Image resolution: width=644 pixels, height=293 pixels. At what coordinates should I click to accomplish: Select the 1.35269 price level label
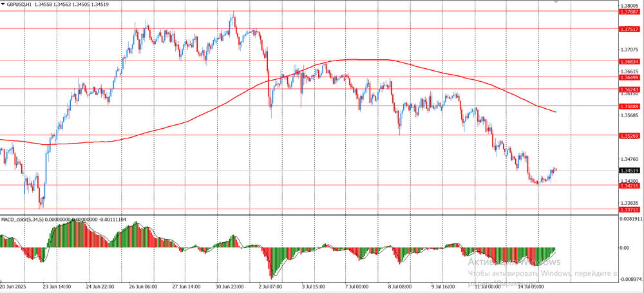pyautogui.click(x=629, y=136)
